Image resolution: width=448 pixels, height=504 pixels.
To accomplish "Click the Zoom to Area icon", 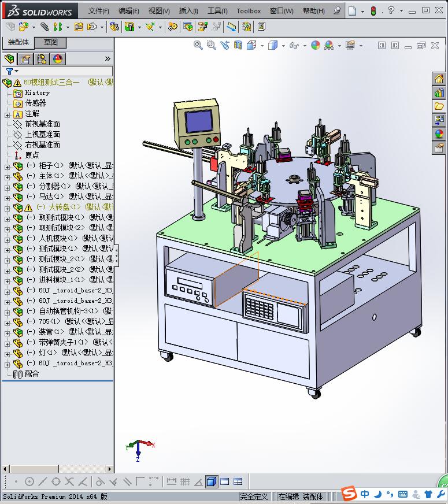I will coord(211,45).
